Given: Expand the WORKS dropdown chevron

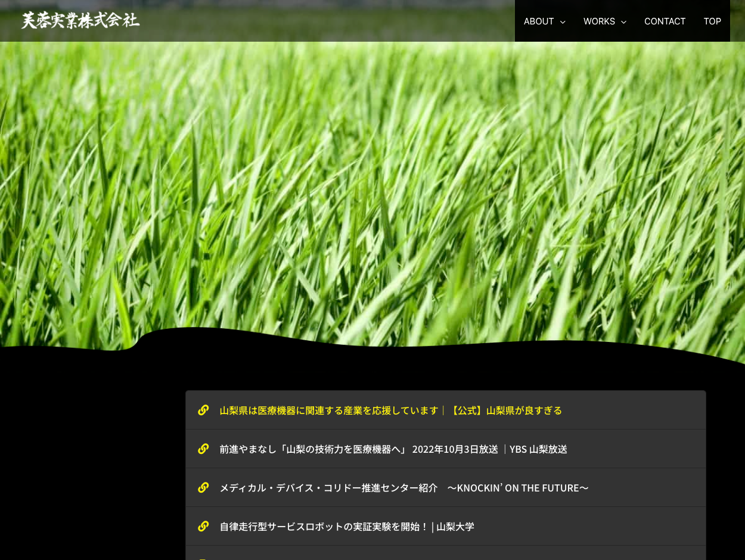Looking at the screenshot, I should tap(623, 21).
